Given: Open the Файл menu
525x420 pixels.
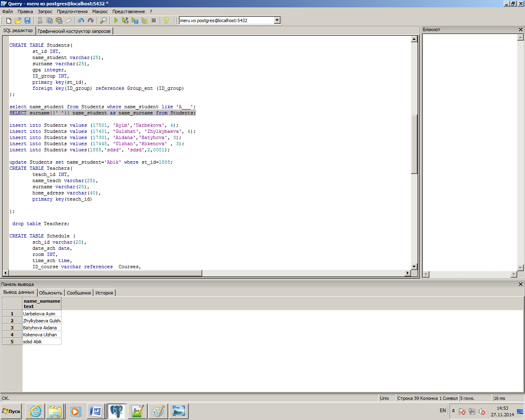Looking at the screenshot, I should (8, 11).
